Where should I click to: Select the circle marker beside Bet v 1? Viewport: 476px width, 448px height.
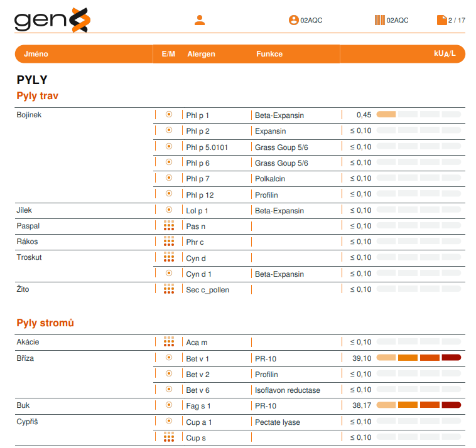pos(168,358)
